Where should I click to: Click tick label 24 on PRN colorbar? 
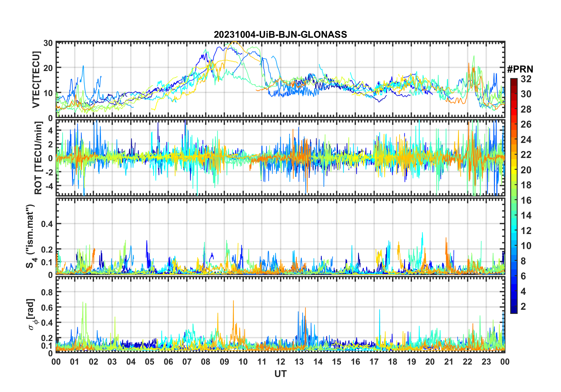(526, 140)
